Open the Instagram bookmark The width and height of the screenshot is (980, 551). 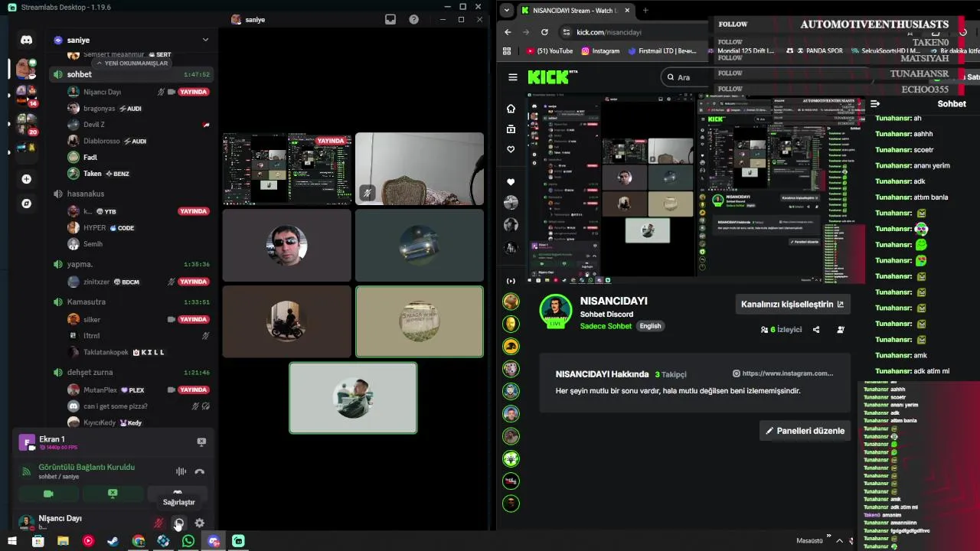(x=600, y=51)
